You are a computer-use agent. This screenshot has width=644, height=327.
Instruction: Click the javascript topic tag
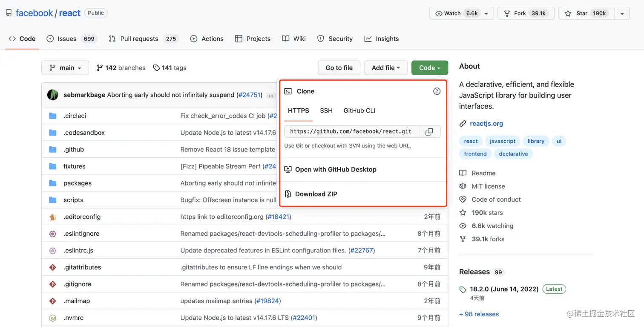click(503, 141)
